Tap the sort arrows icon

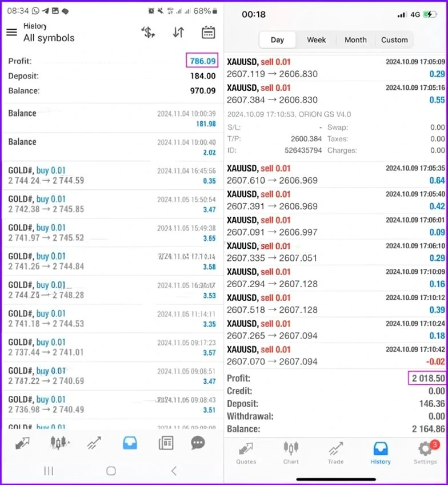[179, 32]
